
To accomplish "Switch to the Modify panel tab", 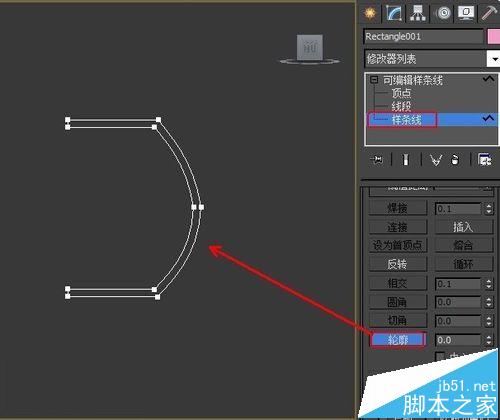I will point(394,13).
